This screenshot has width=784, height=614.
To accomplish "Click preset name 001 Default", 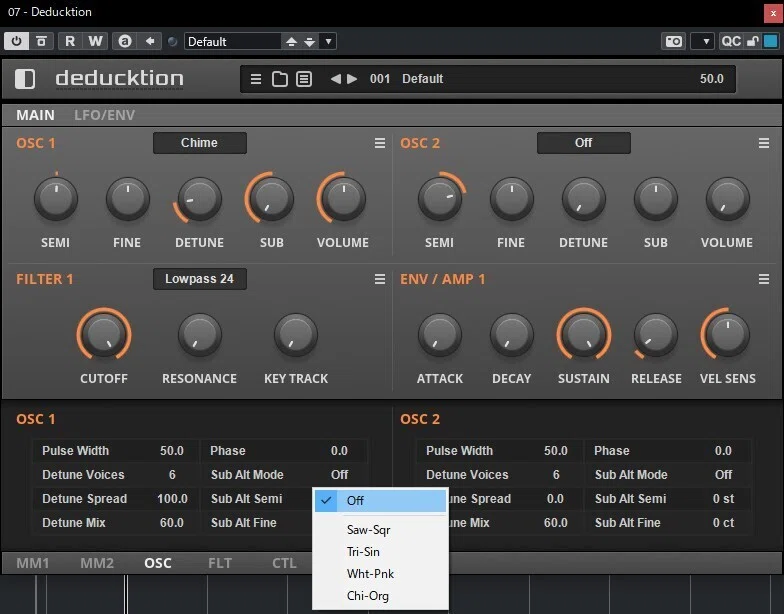I will point(406,79).
